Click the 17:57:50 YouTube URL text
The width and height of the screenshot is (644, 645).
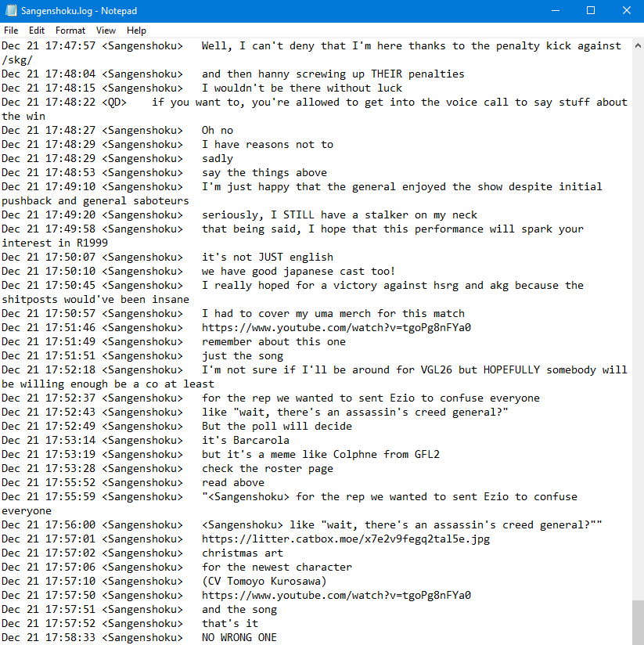pos(336,595)
